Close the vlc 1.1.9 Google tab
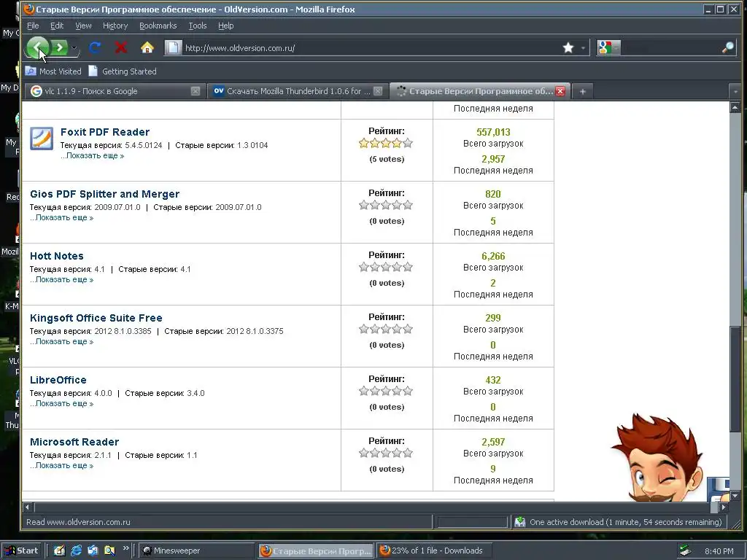 [196, 91]
